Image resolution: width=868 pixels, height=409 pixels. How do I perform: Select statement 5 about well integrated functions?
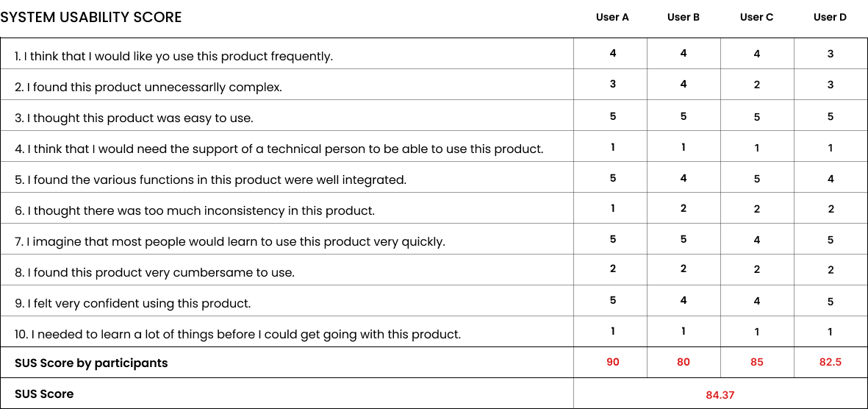click(210, 179)
